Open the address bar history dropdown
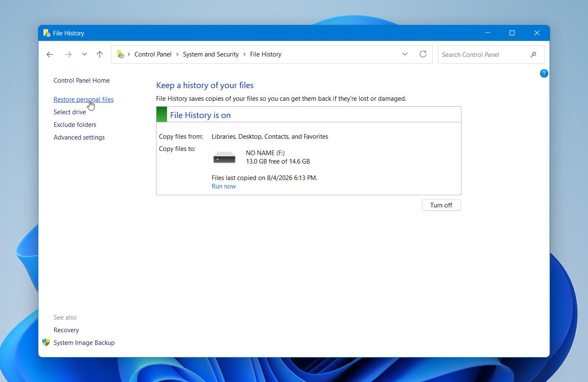Viewport: 588px width, 382px height. [x=405, y=54]
